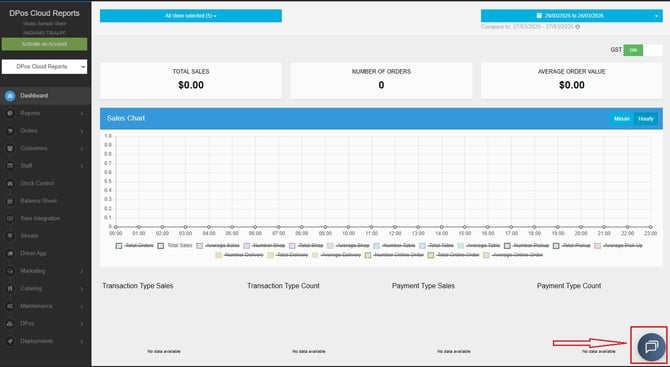
Task: Click the Payment Type Count heading
Action: [569, 286]
